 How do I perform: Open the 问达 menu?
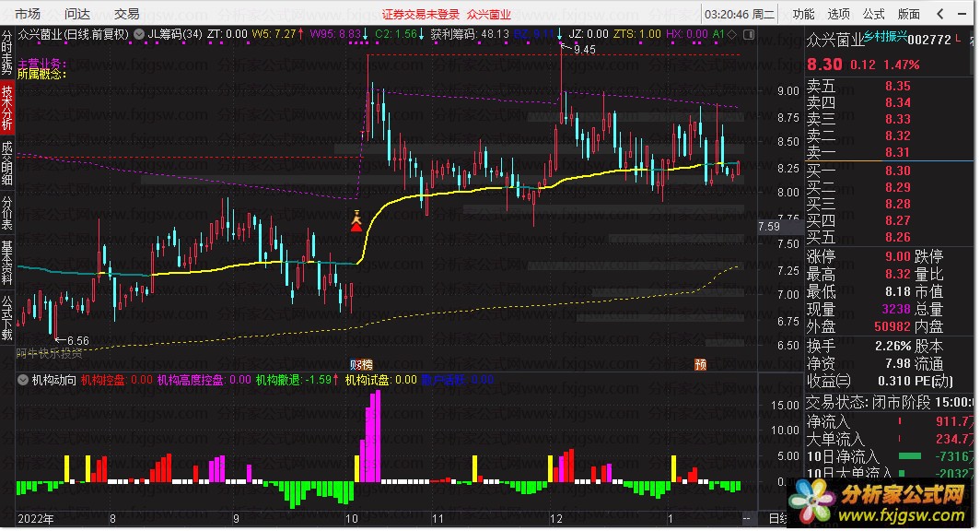pyautogui.click(x=77, y=13)
